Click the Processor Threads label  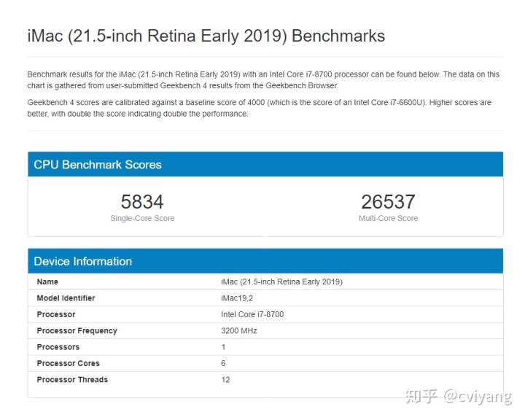tap(72, 380)
